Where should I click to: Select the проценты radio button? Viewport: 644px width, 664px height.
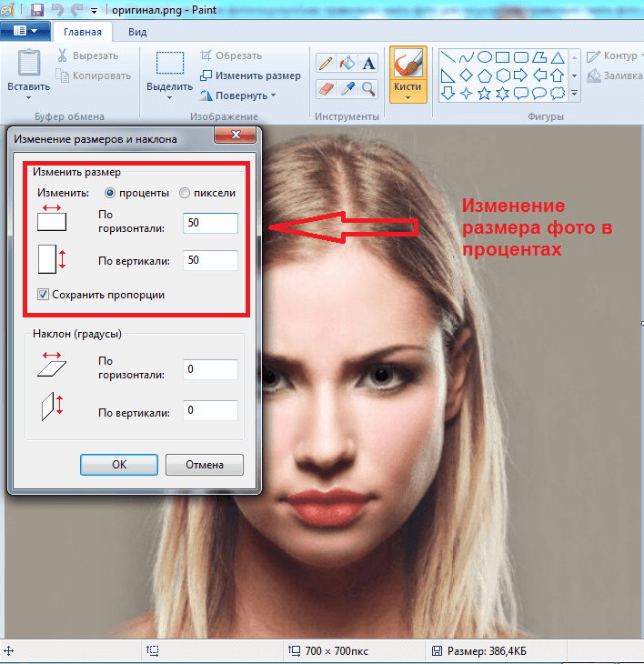(x=110, y=193)
